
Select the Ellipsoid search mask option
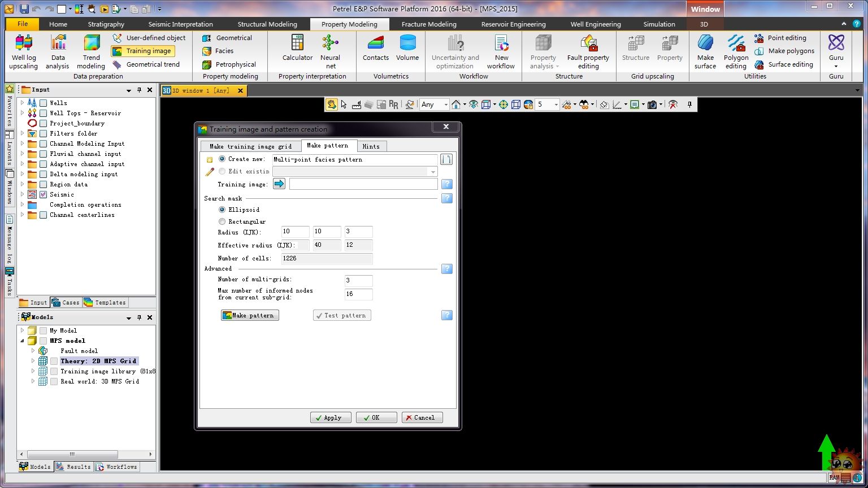pyautogui.click(x=222, y=210)
